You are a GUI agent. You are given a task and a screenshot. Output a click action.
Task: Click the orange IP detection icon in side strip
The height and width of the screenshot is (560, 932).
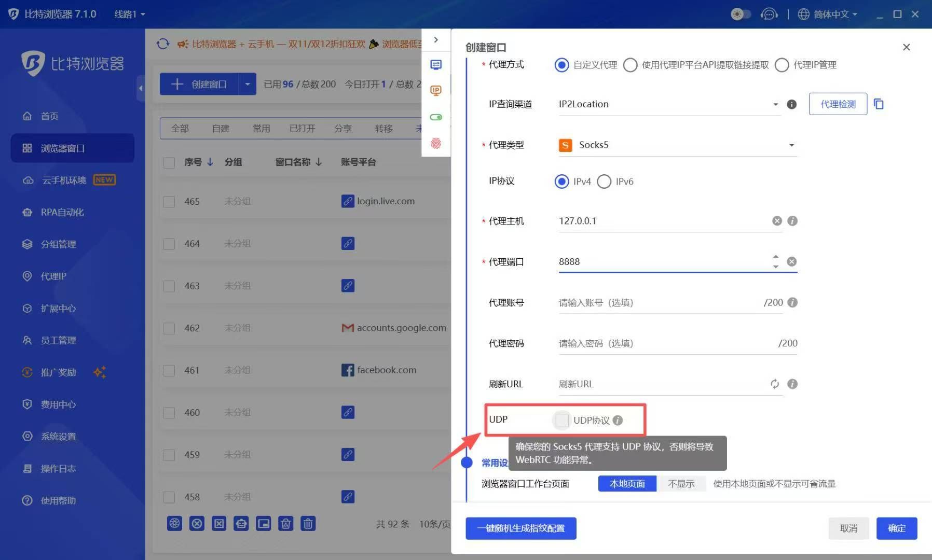(436, 90)
